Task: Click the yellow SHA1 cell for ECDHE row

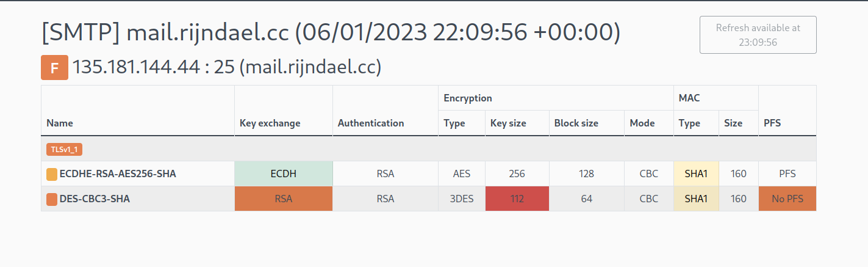Action: 695,174
